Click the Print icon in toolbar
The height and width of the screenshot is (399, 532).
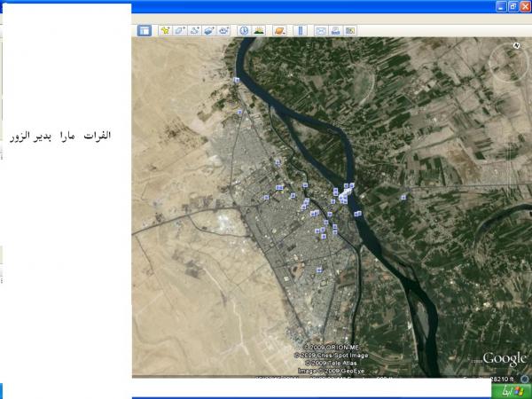click(335, 30)
